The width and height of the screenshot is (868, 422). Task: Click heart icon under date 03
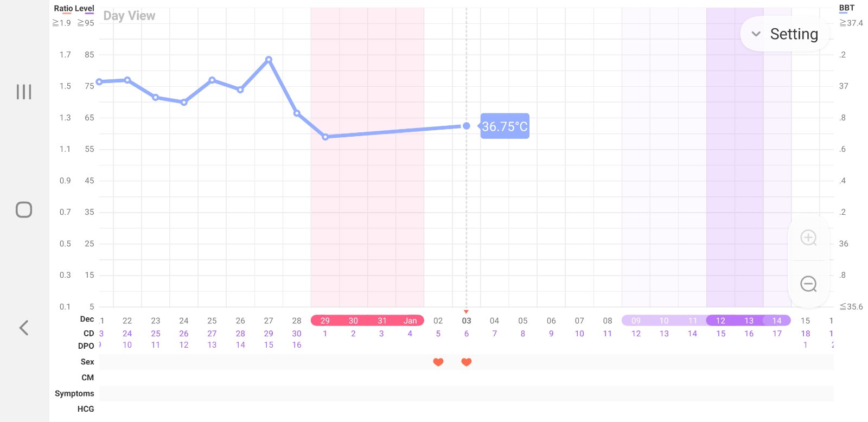(467, 362)
